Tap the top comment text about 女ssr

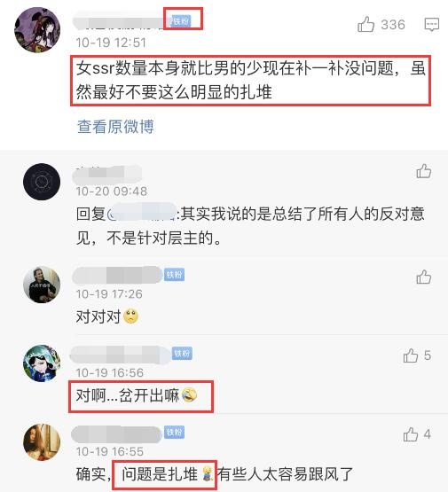(250, 81)
